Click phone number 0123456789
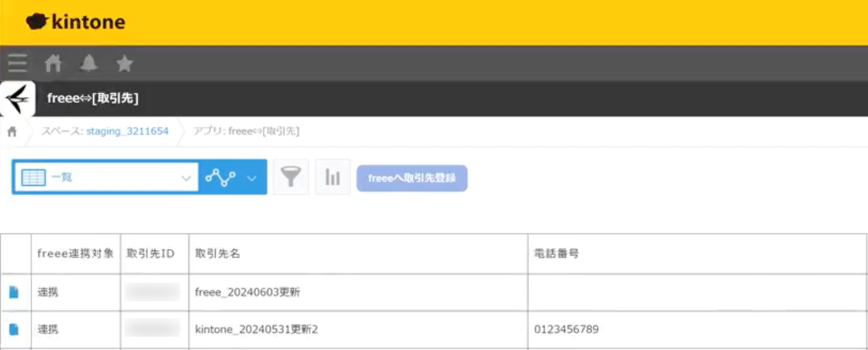The image size is (868, 350). click(x=566, y=330)
